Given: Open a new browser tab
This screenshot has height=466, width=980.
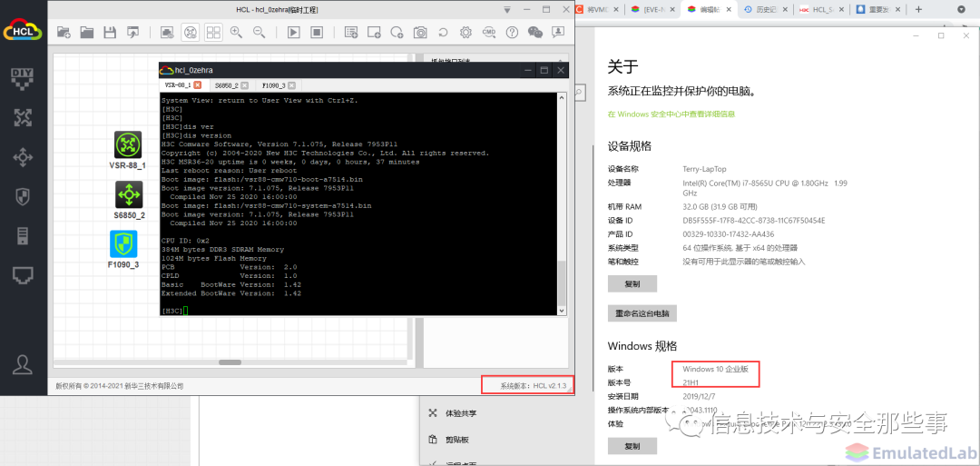Looking at the screenshot, I should tap(918, 9).
